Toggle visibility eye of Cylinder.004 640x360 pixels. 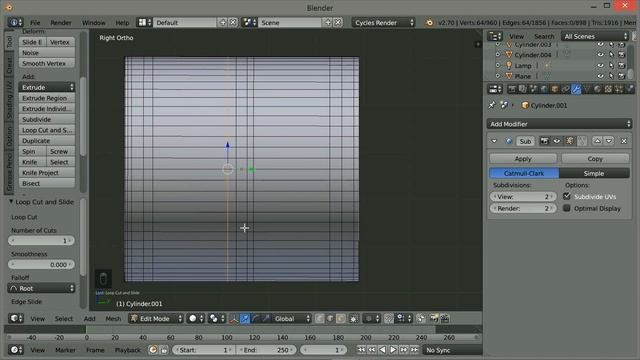(x=600, y=55)
